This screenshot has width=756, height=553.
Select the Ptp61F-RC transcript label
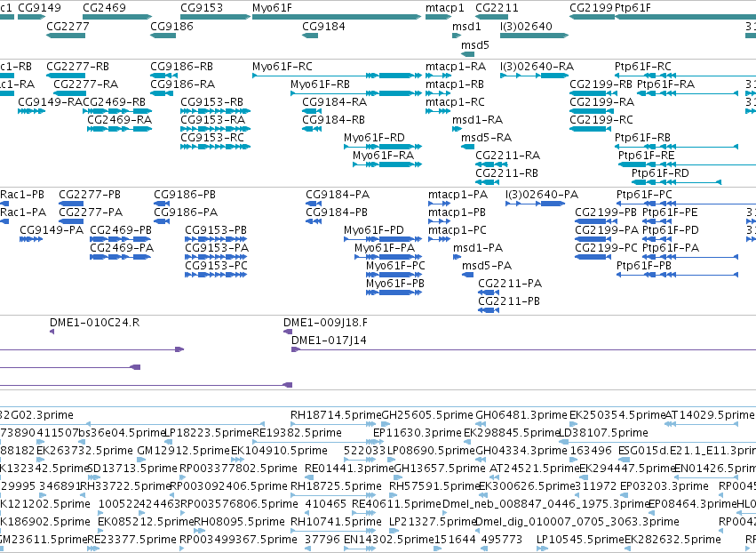pos(642,66)
